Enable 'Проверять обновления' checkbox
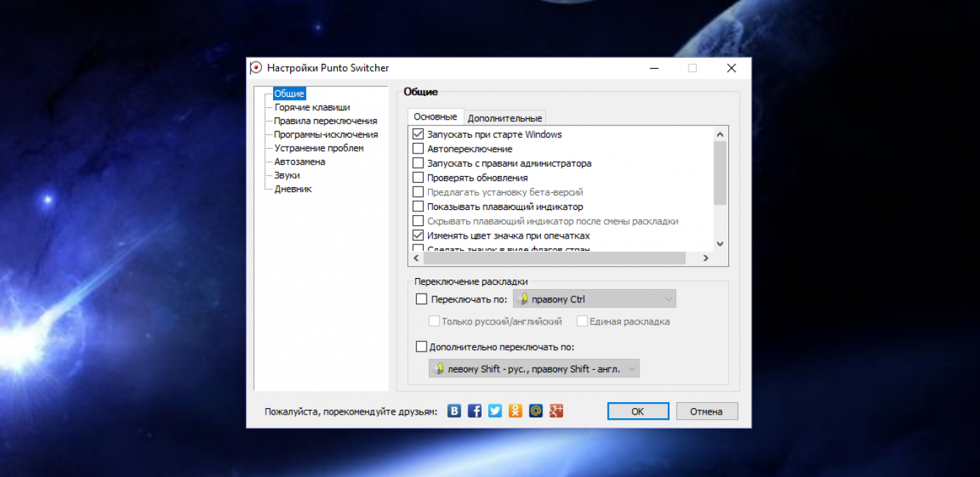 [x=418, y=178]
